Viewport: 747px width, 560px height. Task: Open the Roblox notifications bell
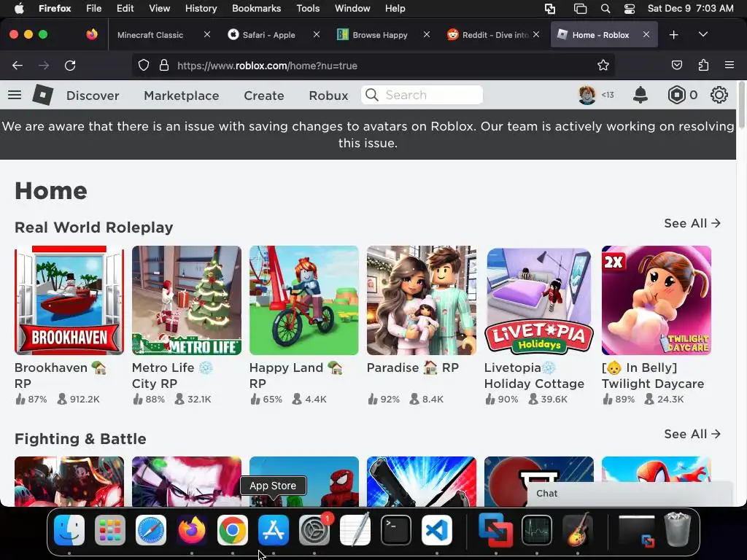tap(640, 95)
